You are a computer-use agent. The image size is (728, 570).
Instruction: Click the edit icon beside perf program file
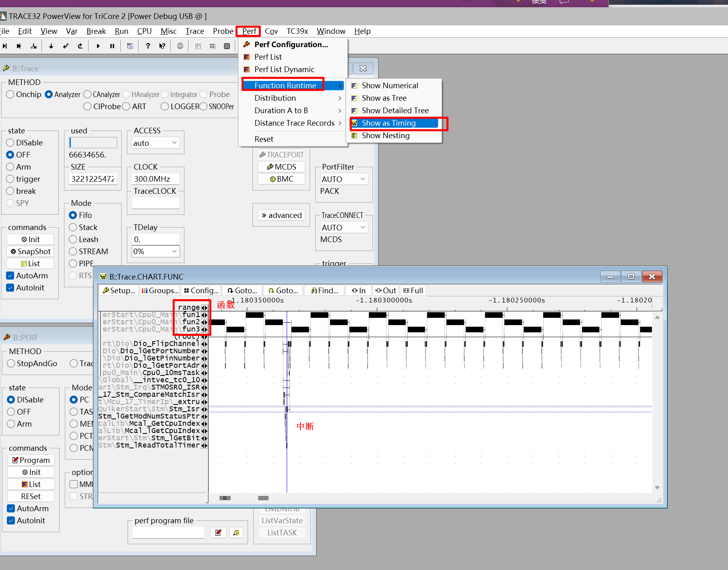[x=218, y=533]
